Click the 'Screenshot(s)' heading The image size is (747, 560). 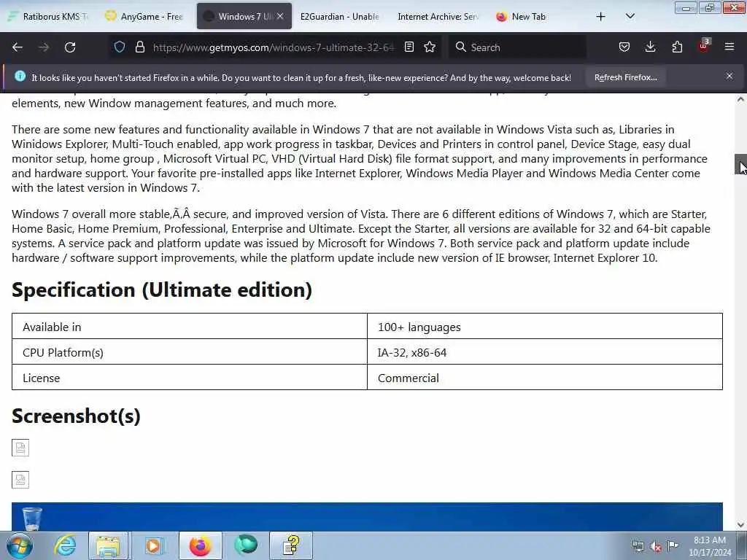76,416
